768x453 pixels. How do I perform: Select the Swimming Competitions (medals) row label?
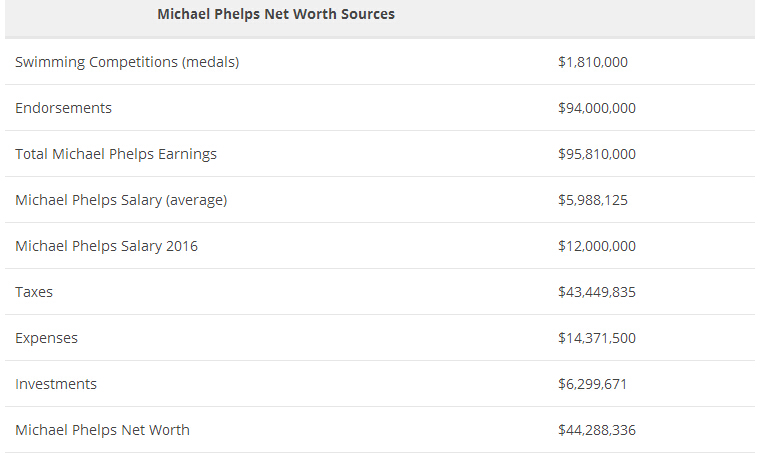pos(127,62)
